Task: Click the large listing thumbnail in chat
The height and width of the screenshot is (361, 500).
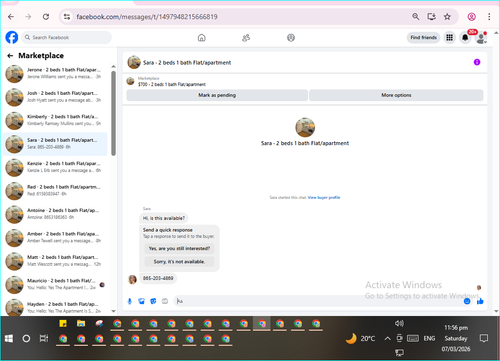Action: [305, 127]
